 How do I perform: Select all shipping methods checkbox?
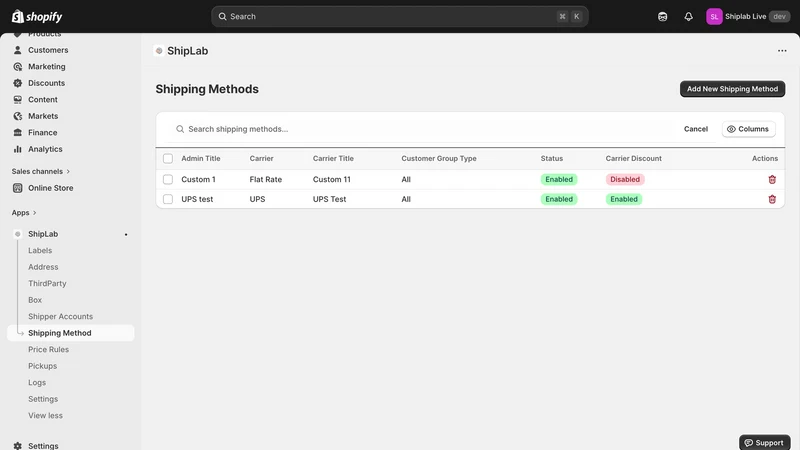click(168, 158)
